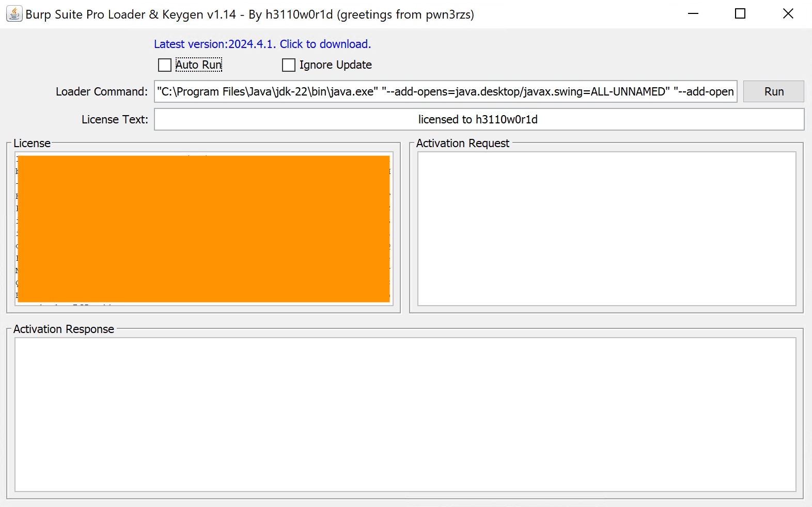This screenshot has width=812, height=507.
Task: Close the Burp Suite Loader window
Action: coord(788,14)
